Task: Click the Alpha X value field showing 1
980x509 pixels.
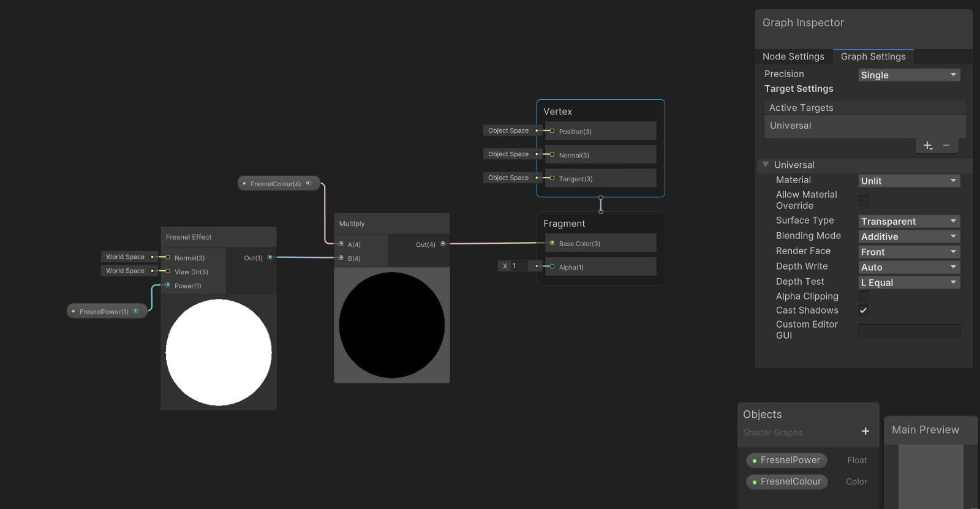Action: [519, 266]
